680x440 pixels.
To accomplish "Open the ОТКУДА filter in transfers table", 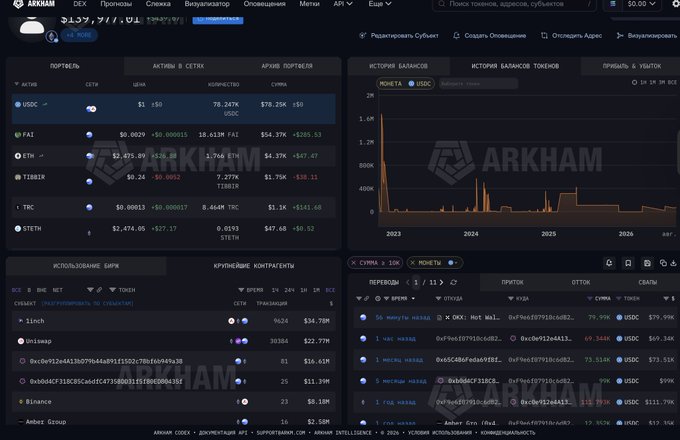I will tap(449, 299).
